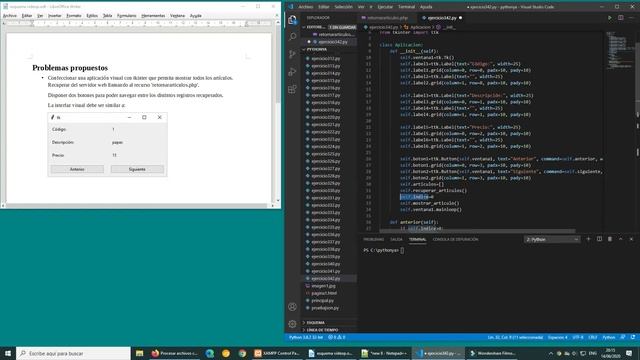Open Source Control view in VS Code
640x360 pixels.
(x=292, y=54)
